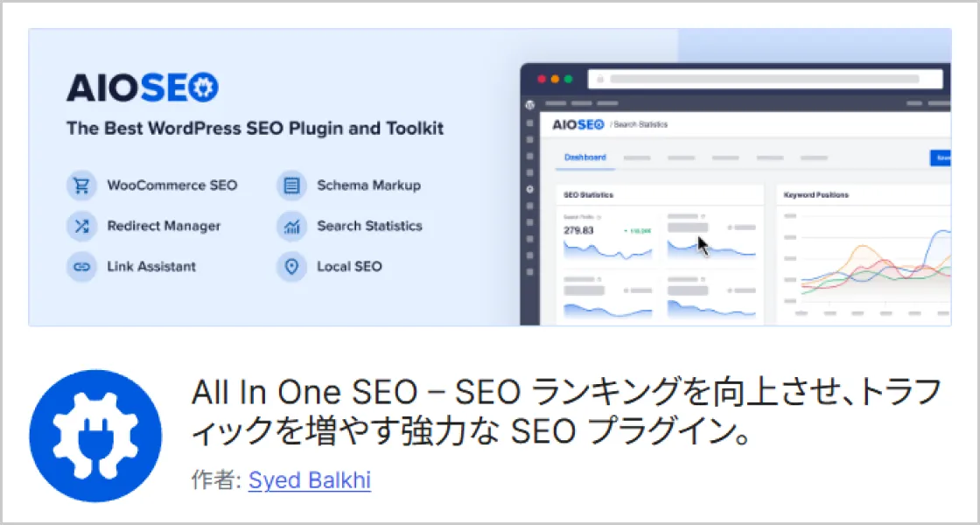This screenshot has height=525, width=980.
Task: Select the AIOSEO gear in the sidebar menu
Action: pyautogui.click(x=531, y=188)
